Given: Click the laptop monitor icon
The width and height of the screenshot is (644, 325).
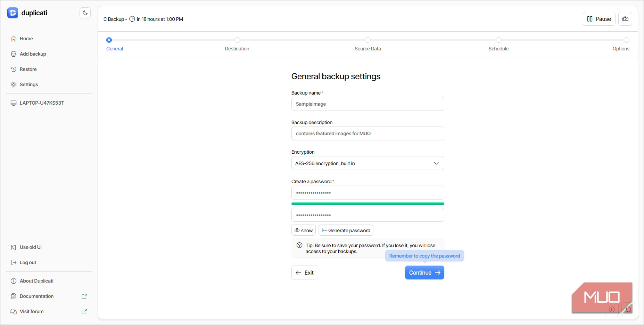Looking at the screenshot, I should click(14, 103).
